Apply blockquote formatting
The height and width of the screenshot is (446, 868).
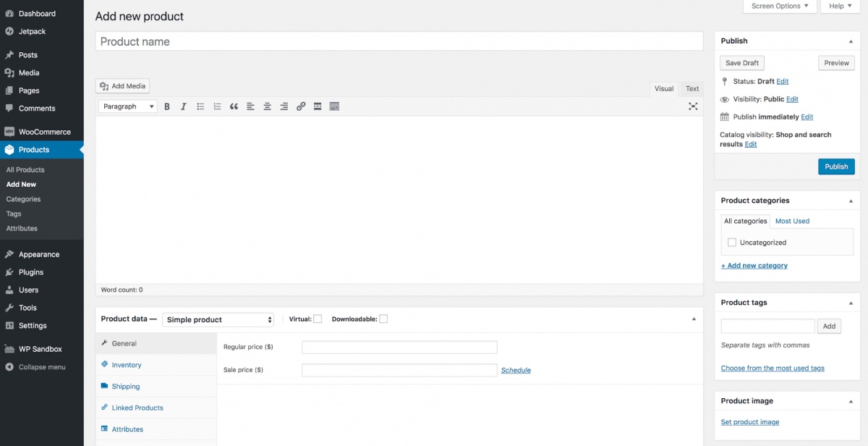click(x=234, y=106)
